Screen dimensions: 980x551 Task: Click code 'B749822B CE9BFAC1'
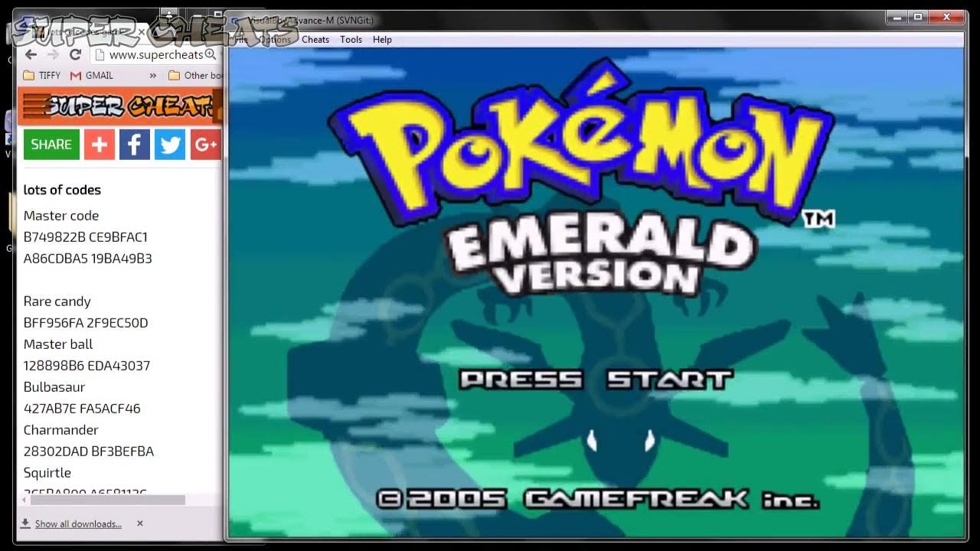(86, 237)
